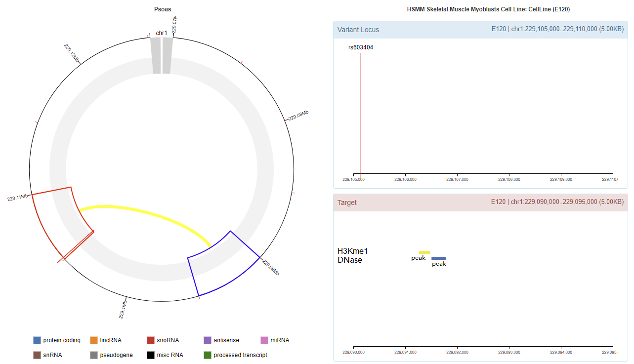Click the lincRNA orange legend swatch

coord(94,340)
